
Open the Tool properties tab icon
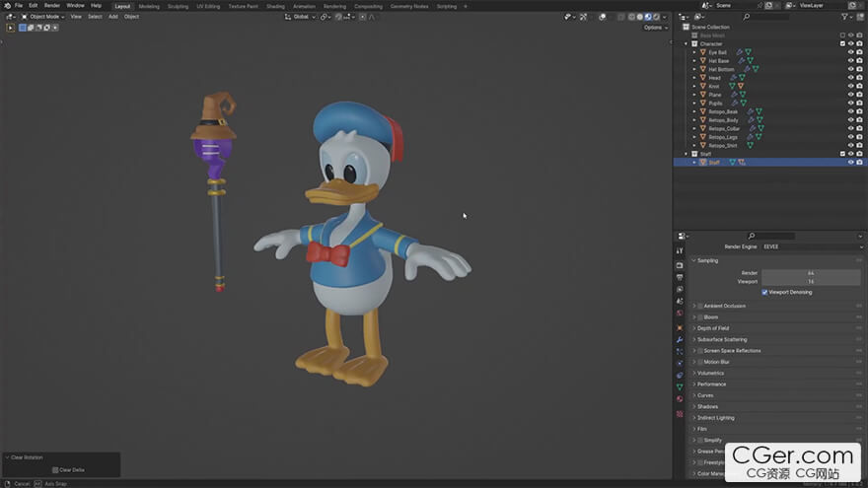coord(680,251)
